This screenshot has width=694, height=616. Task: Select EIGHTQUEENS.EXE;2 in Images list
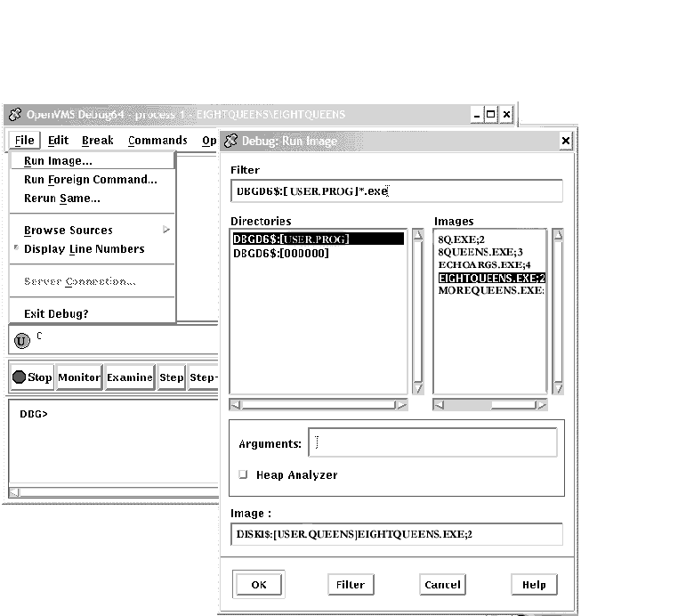click(491, 278)
